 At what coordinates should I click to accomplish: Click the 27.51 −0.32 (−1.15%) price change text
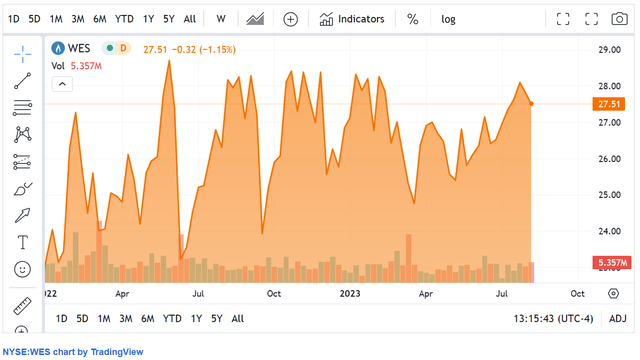pyautogui.click(x=189, y=49)
